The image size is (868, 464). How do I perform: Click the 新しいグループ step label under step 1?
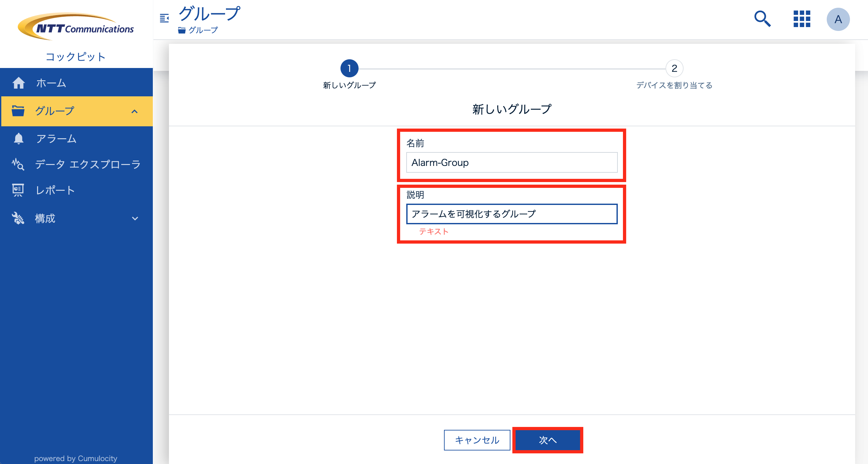[349, 85]
